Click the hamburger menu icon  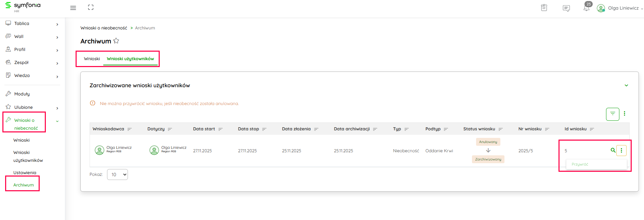(73, 8)
